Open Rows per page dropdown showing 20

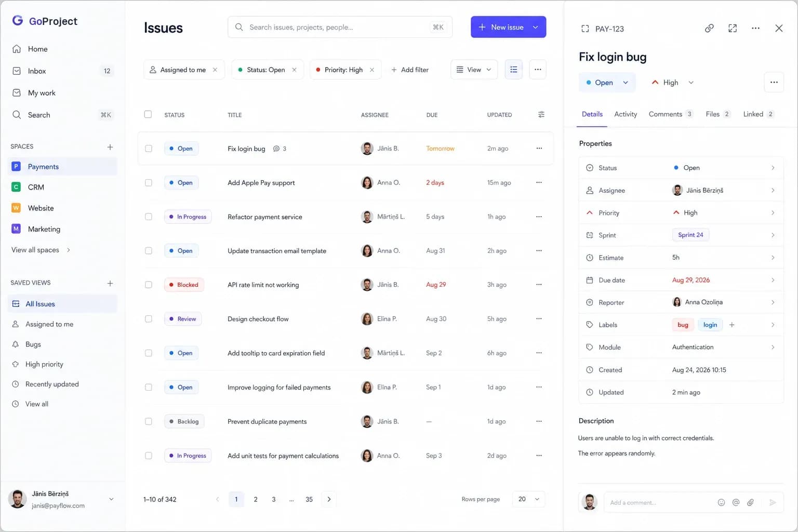[528, 499]
